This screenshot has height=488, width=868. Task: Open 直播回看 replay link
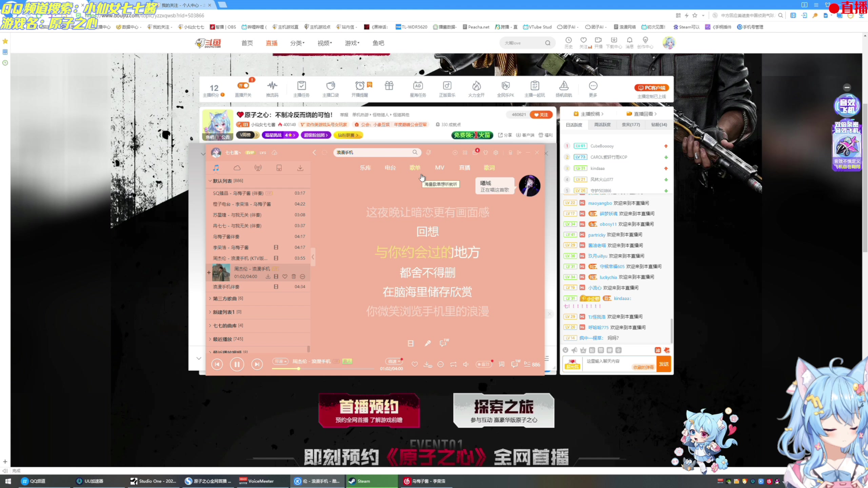(x=642, y=114)
